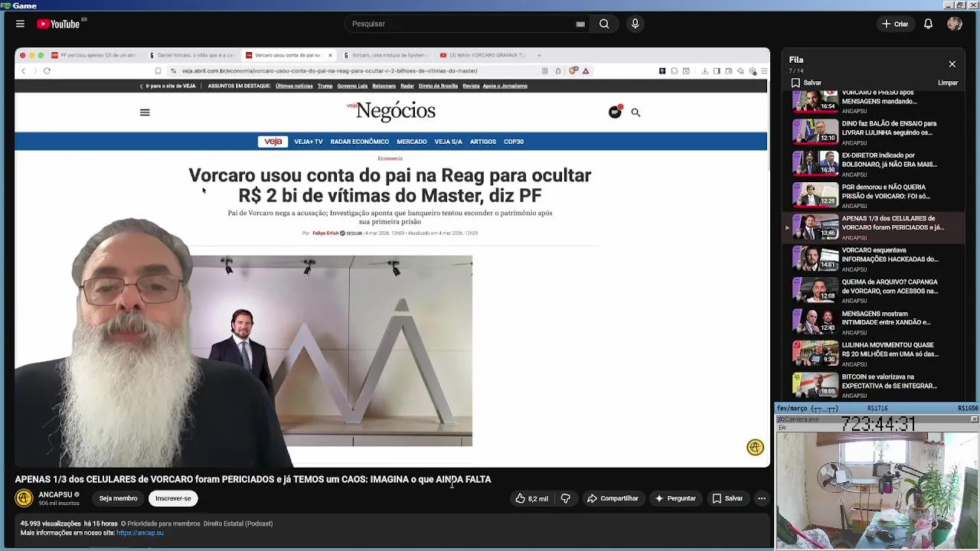The image size is (980, 551).
Task: Select the 'Vorcaro usou conta do pai' browser tab
Action: coord(289,55)
